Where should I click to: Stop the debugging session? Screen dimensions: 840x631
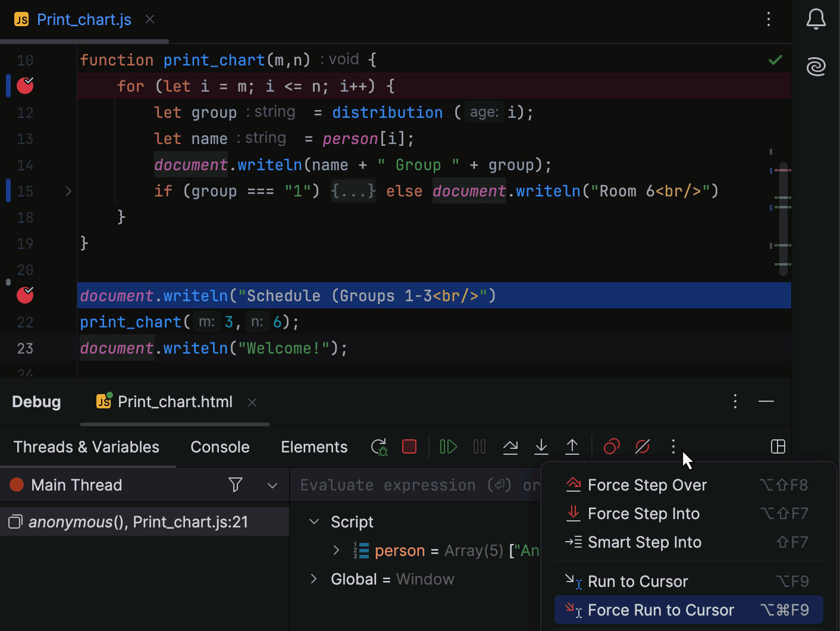click(x=409, y=447)
